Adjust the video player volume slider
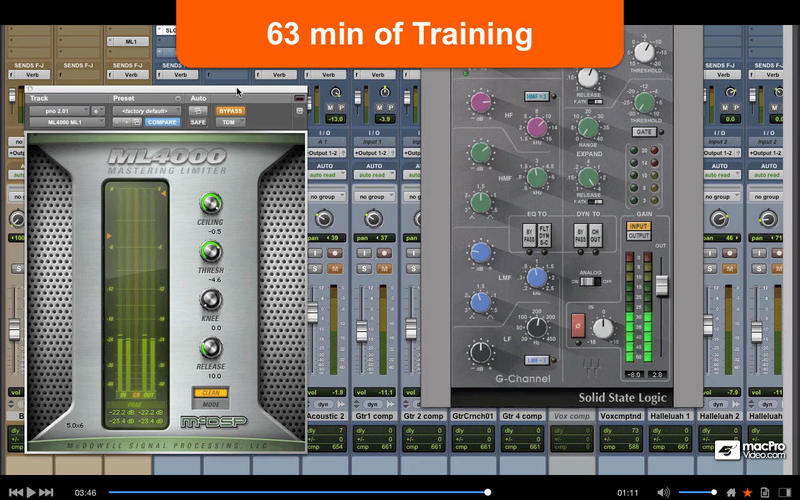The width and height of the screenshot is (800, 500). [x=697, y=492]
